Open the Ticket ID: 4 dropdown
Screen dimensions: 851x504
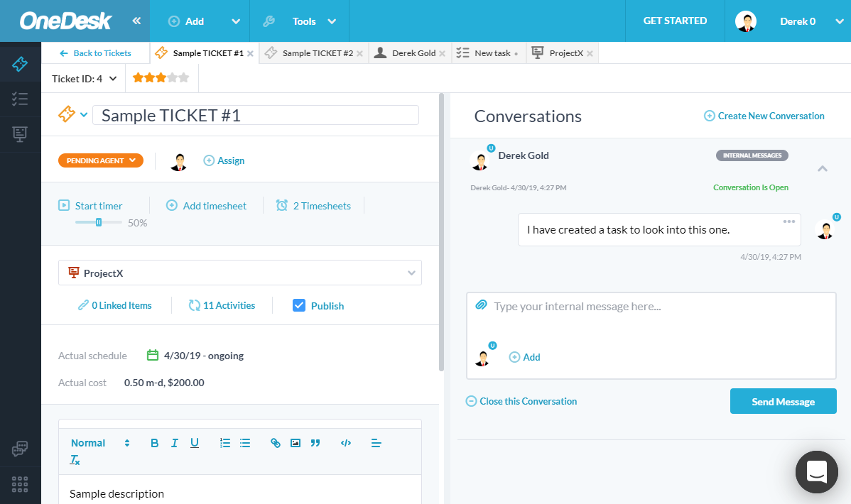point(84,78)
